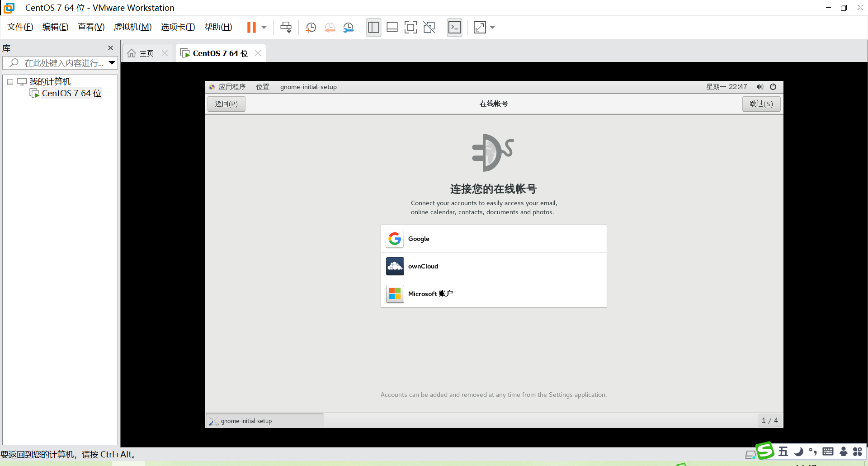868x466 pixels.
Task: Open the 虚拟机(M) menu
Action: click(133, 27)
